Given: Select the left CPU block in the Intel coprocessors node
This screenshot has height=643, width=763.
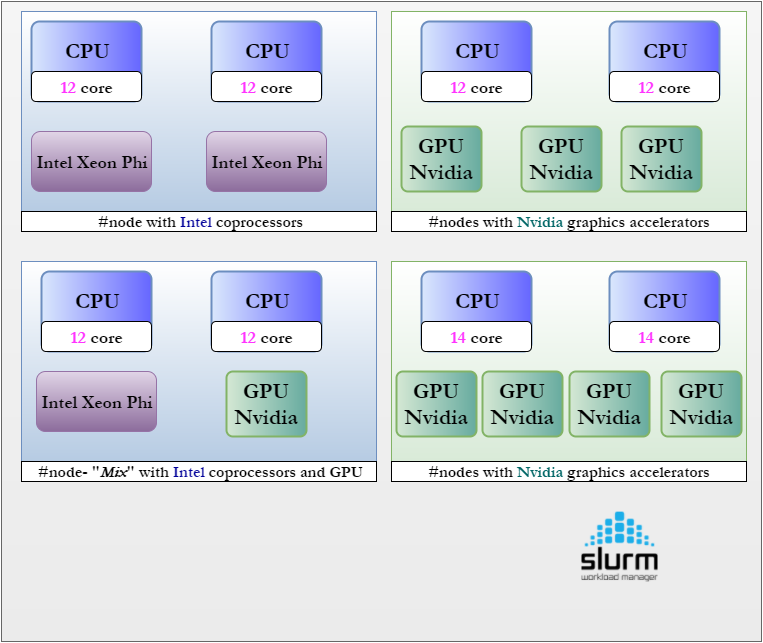Looking at the screenshot, I should (x=87, y=47).
